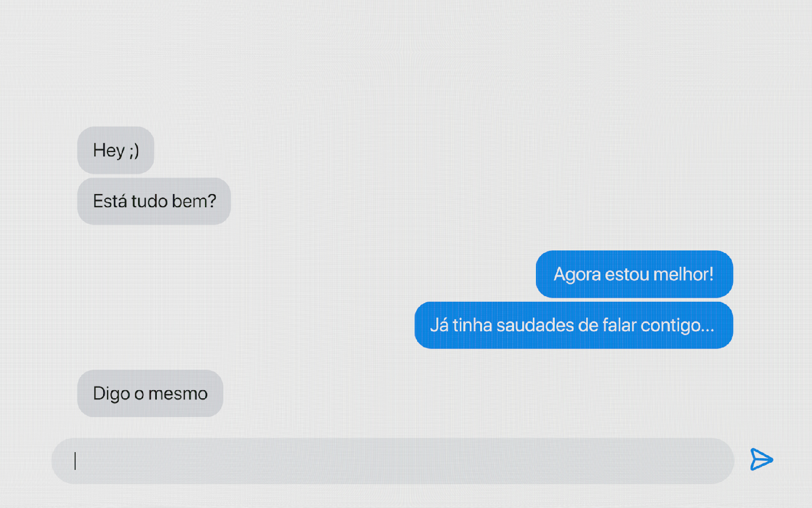
Task: Click the word 'bem?' in the received message
Action: pos(194,201)
